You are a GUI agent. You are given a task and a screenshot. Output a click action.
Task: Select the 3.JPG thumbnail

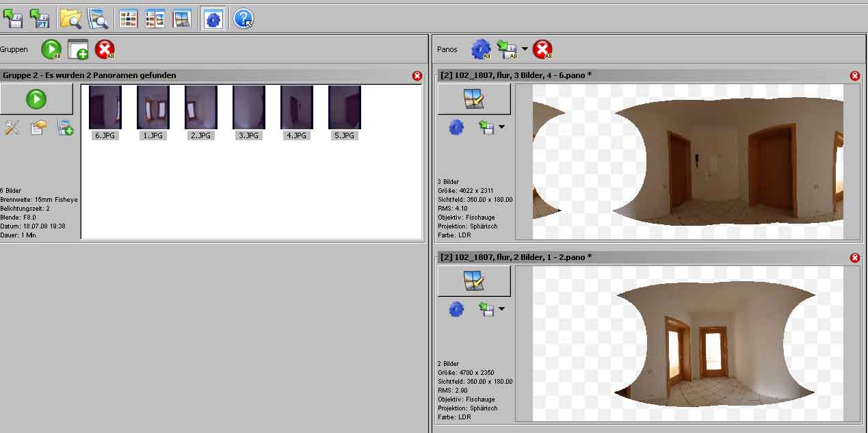(248, 108)
